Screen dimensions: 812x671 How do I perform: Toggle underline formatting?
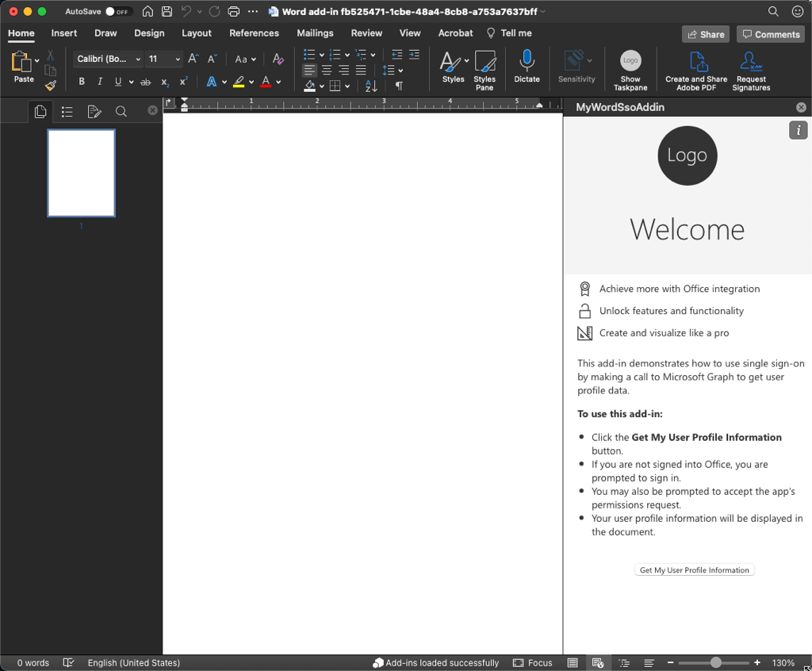pos(118,82)
